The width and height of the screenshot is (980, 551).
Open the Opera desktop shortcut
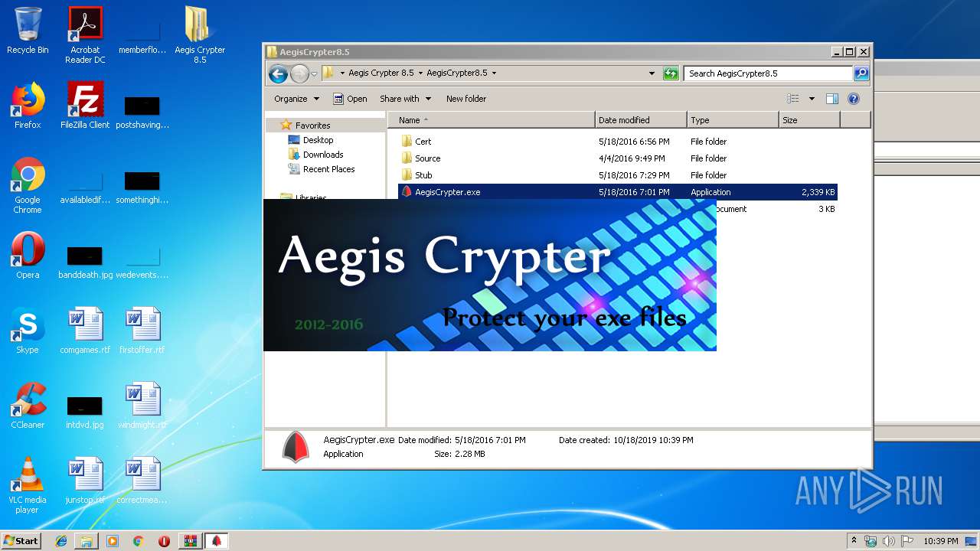28,256
